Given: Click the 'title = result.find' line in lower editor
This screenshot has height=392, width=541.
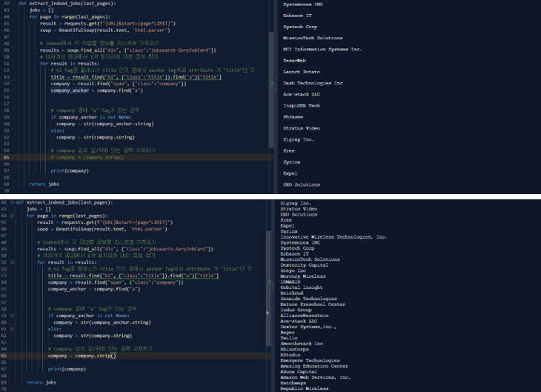Looking at the screenshot, I should click(x=133, y=276).
